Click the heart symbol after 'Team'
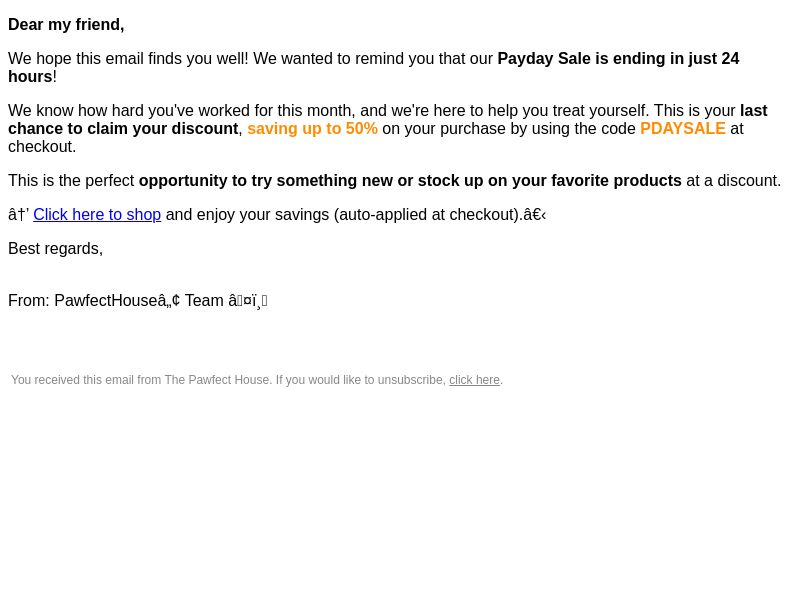Image resolution: width=800 pixels, height=600 pixels. [248, 301]
